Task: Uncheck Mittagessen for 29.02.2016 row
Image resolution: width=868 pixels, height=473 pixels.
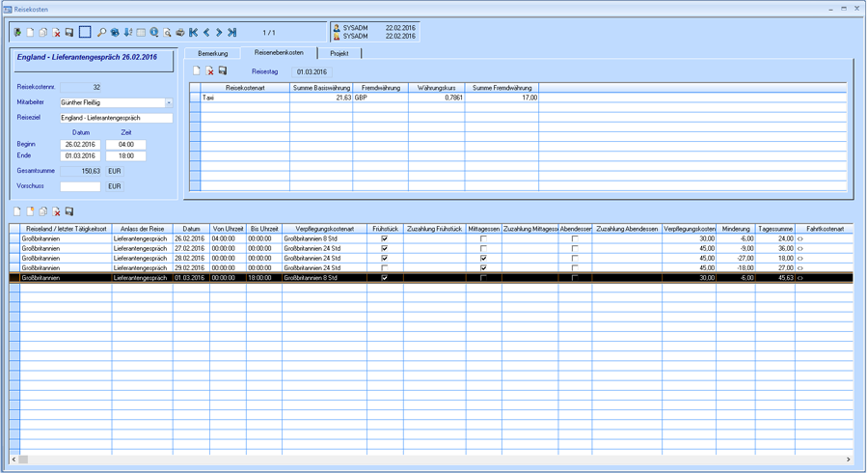Action: 483,268
